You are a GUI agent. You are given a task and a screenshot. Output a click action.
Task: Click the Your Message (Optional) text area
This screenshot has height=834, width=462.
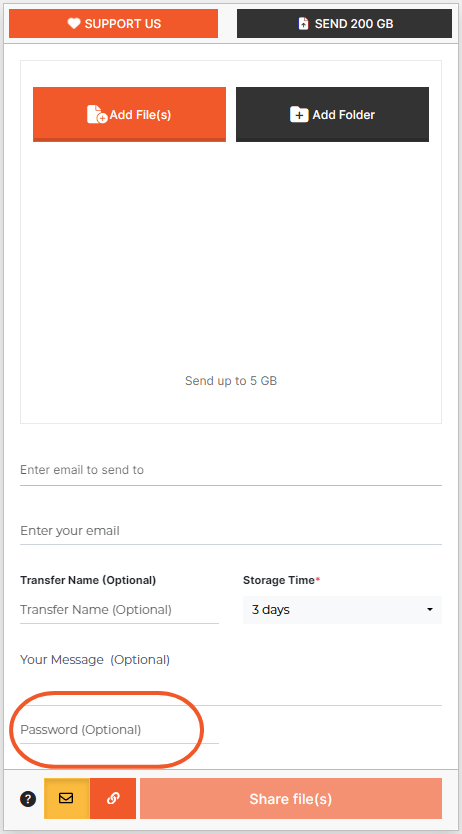231,675
